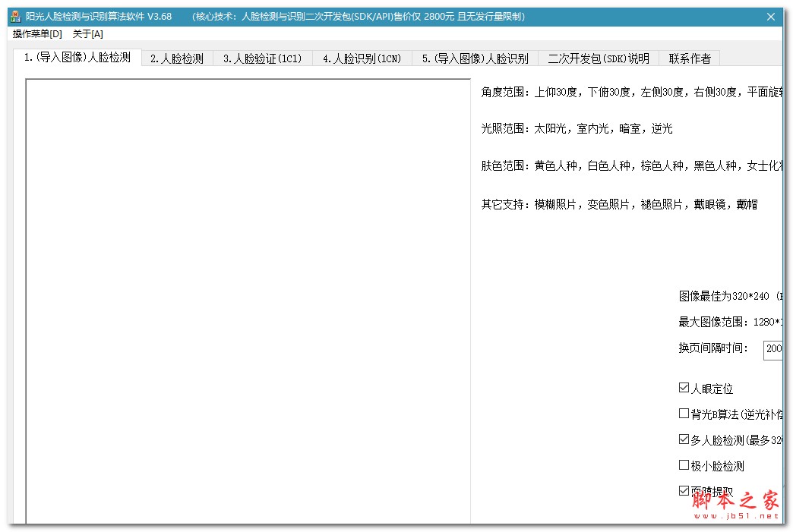Image resolution: width=793 pixels, height=532 pixels.
Task: Toggle the 多人脸检测 checkbox
Action: click(684, 440)
